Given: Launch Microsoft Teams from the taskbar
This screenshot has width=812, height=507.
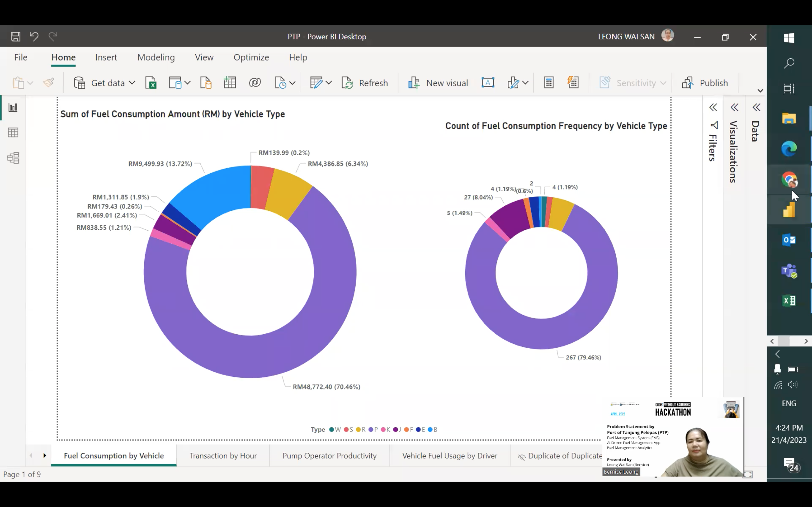Looking at the screenshot, I should (789, 271).
